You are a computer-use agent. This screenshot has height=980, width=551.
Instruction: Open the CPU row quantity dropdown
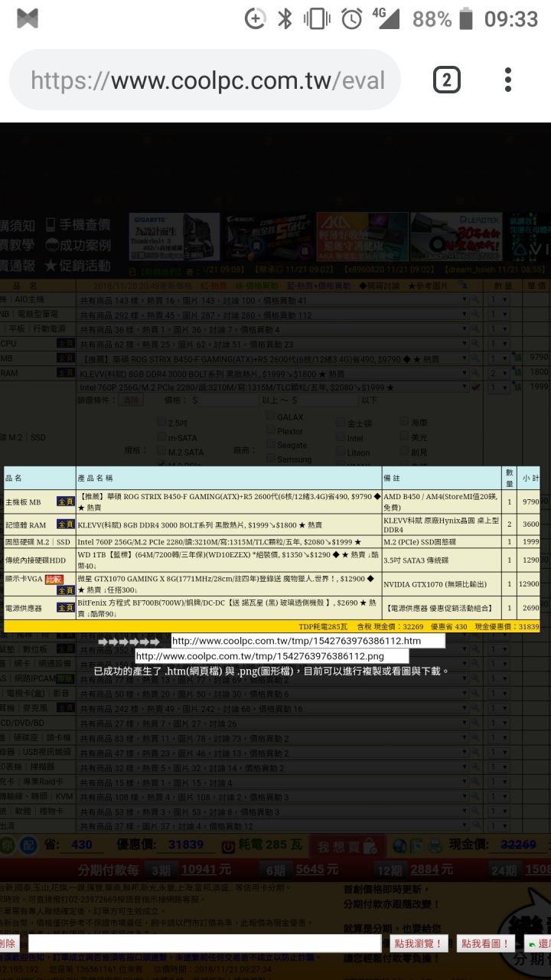pos(498,345)
